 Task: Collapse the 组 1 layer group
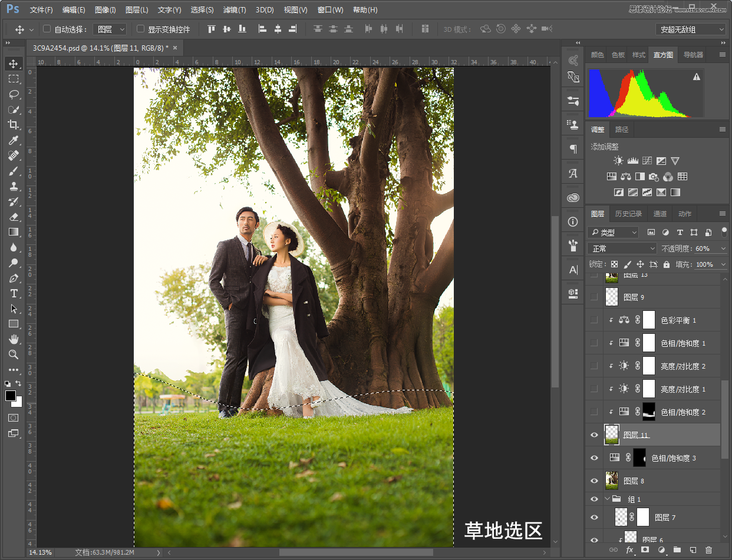[608, 499]
